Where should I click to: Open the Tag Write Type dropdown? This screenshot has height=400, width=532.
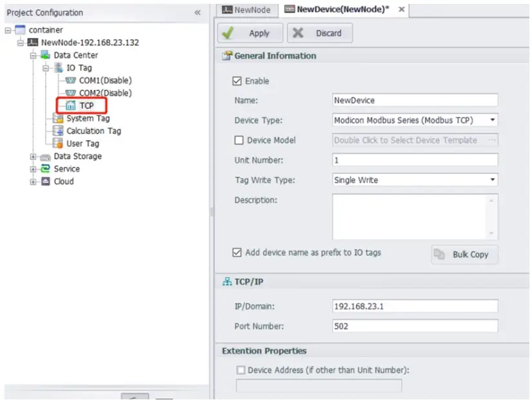click(x=492, y=180)
